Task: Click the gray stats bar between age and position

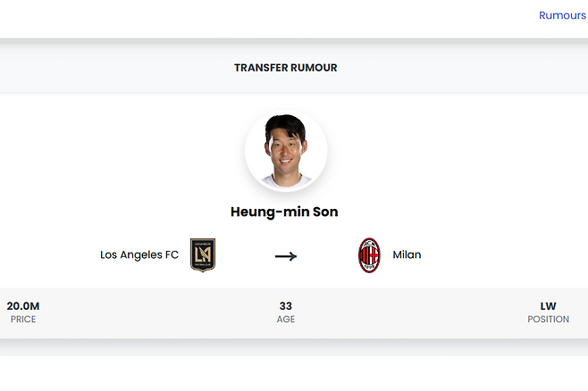Action: 416,312
